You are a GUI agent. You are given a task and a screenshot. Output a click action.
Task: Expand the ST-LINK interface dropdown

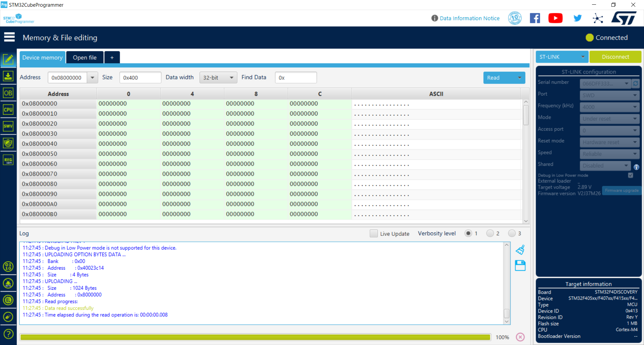[562, 57]
